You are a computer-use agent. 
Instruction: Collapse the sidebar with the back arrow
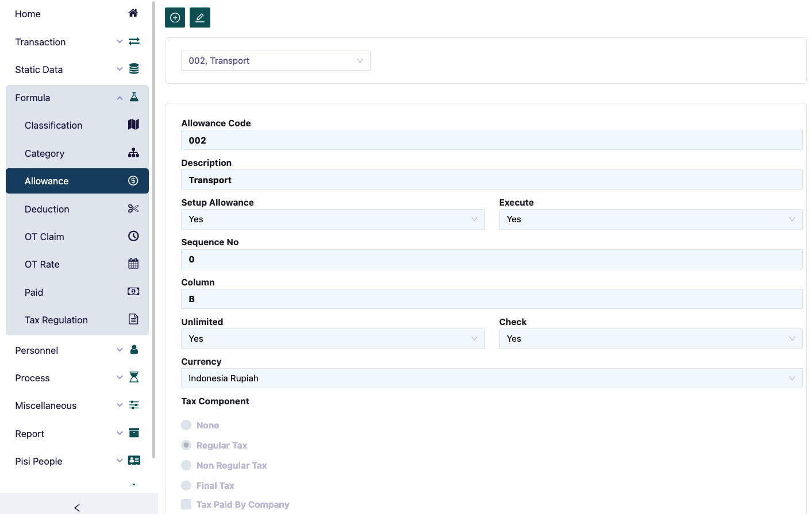tap(76, 507)
